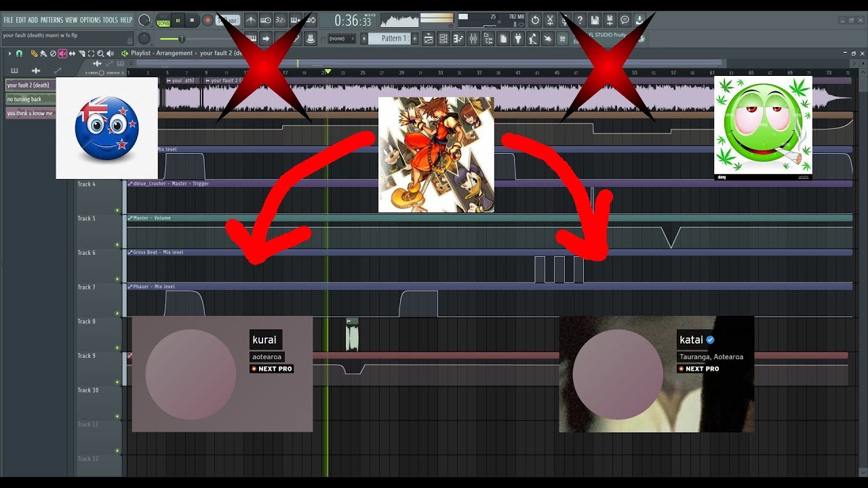The height and width of the screenshot is (488, 868).
Task: Open Edit menu
Action: (x=21, y=20)
